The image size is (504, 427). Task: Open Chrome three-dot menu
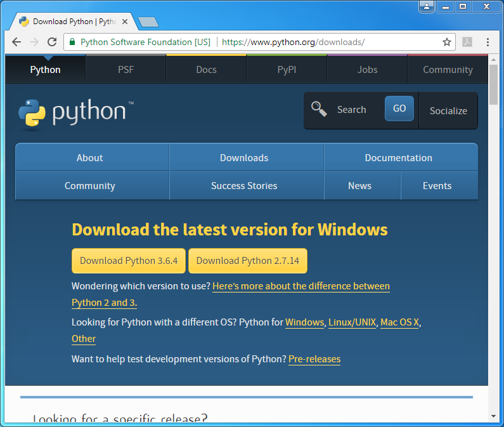[x=488, y=42]
